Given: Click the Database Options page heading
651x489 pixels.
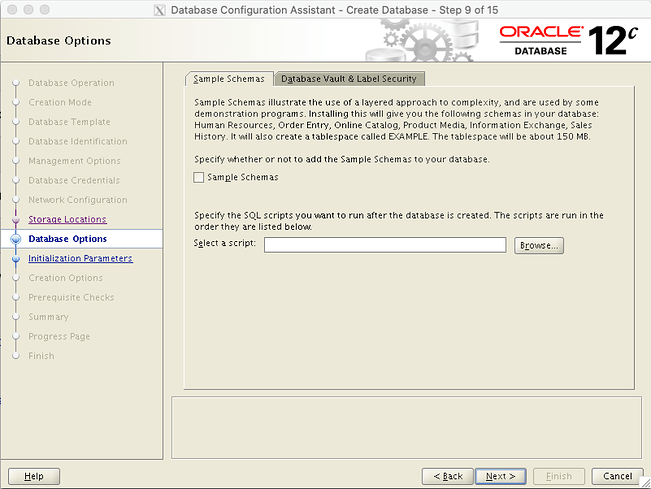Looking at the screenshot, I should (x=59, y=41).
